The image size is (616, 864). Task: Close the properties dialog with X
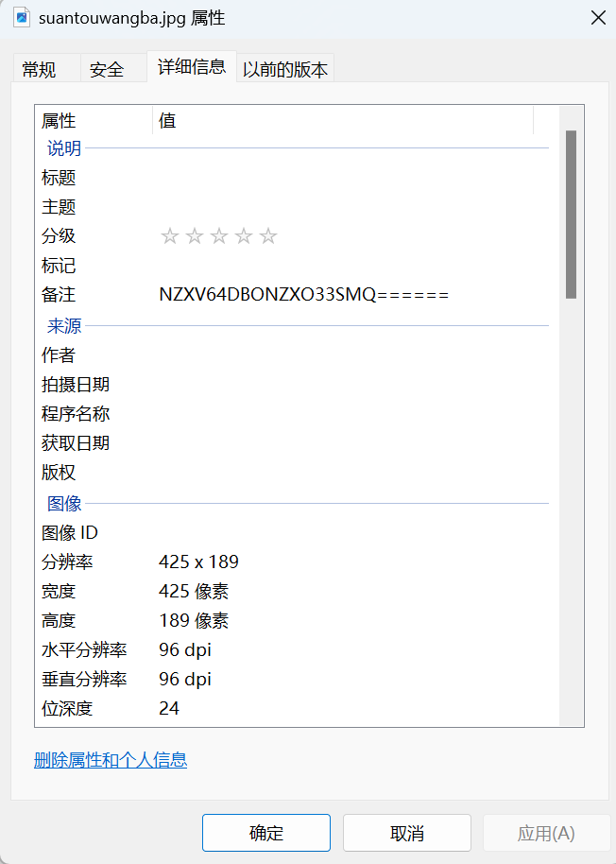click(598, 18)
